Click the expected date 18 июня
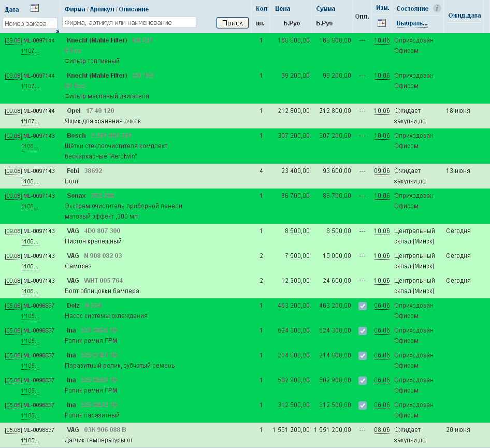 458,111
